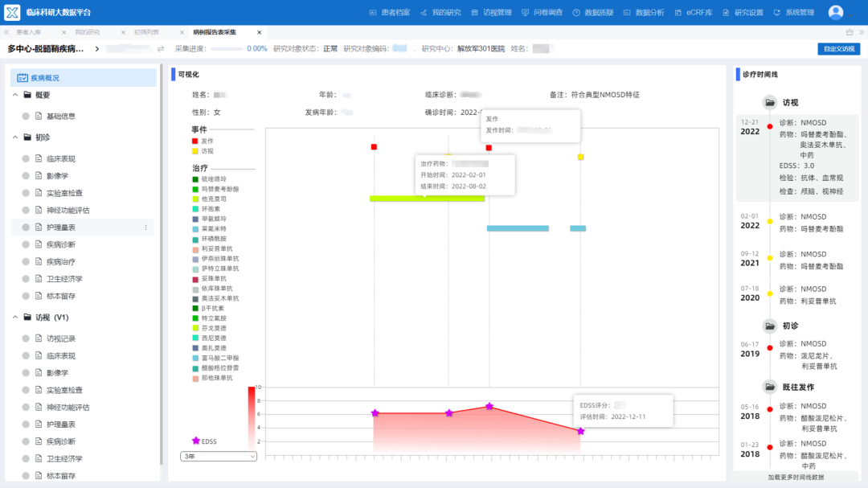Open 问卷调查 menu
This screenshot has height=488, width=868.
coord(542,12)
